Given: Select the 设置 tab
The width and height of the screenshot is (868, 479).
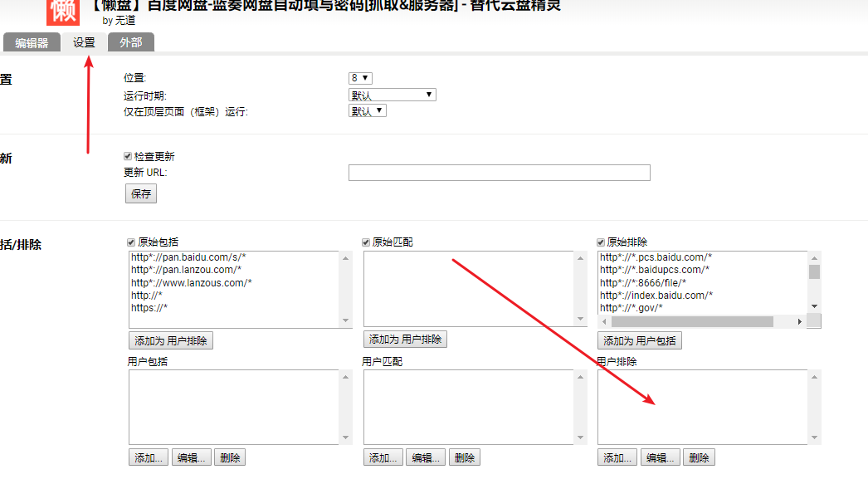Looking at the screenshot, I should point(84,42).
